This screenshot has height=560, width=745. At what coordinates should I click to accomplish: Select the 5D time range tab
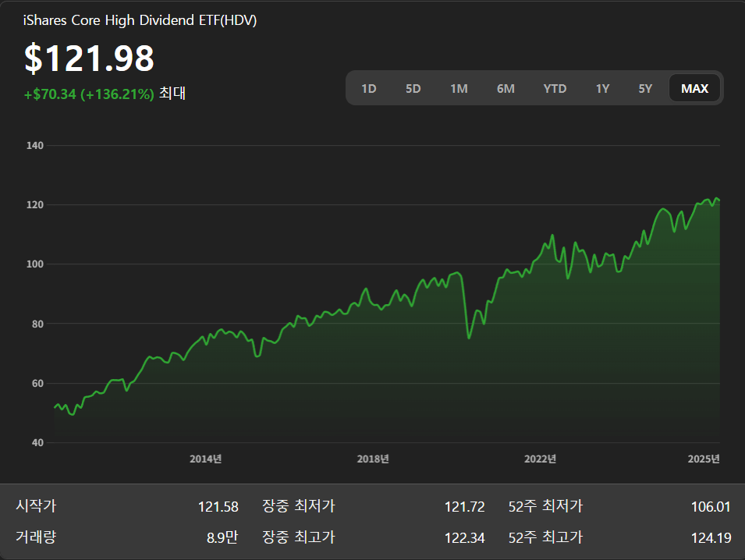click(x=413, y=88)
